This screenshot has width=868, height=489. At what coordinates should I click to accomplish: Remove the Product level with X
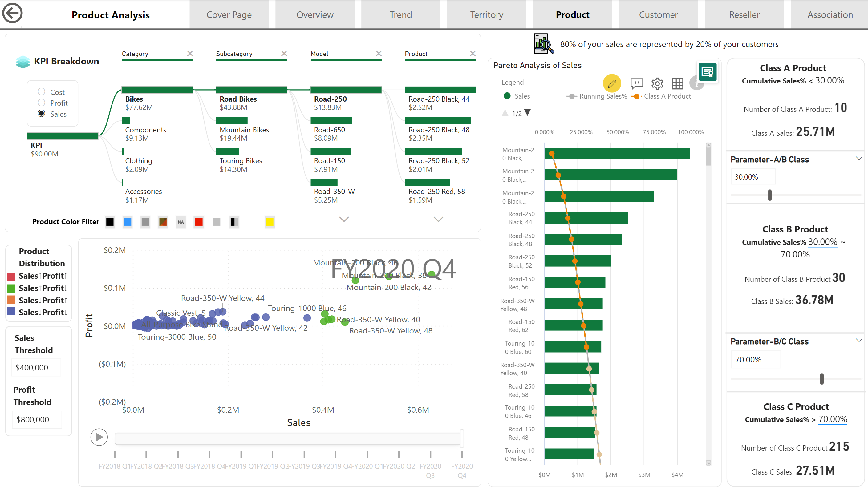tap(473, 54)
